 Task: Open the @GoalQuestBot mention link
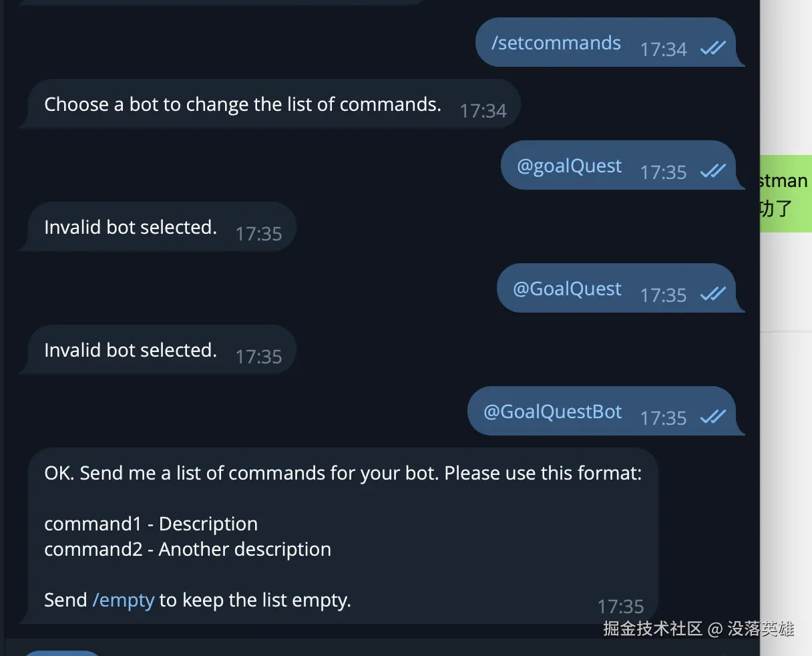click(x=552, y=412)
